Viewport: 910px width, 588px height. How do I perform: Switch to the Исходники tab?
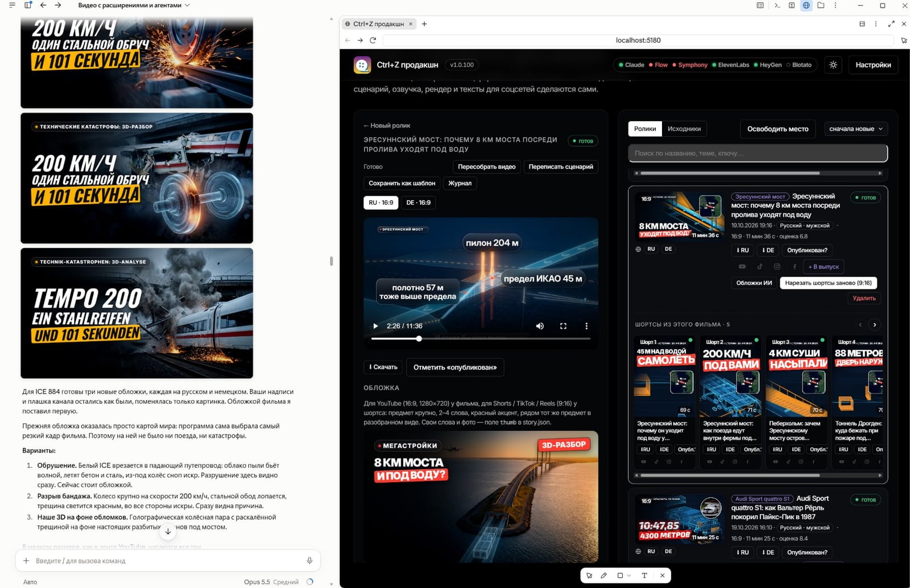(x=684, y=129)
